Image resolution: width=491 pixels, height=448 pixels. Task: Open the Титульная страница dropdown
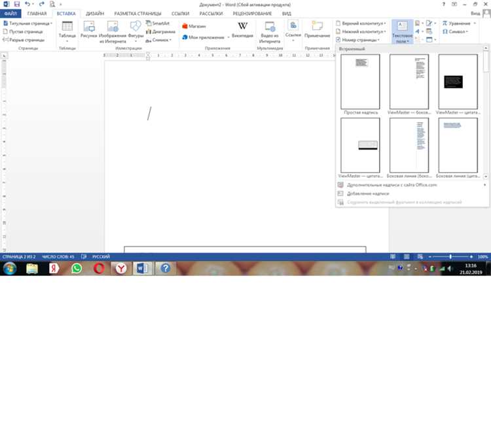pyautogui.click(x=27, y=23)
